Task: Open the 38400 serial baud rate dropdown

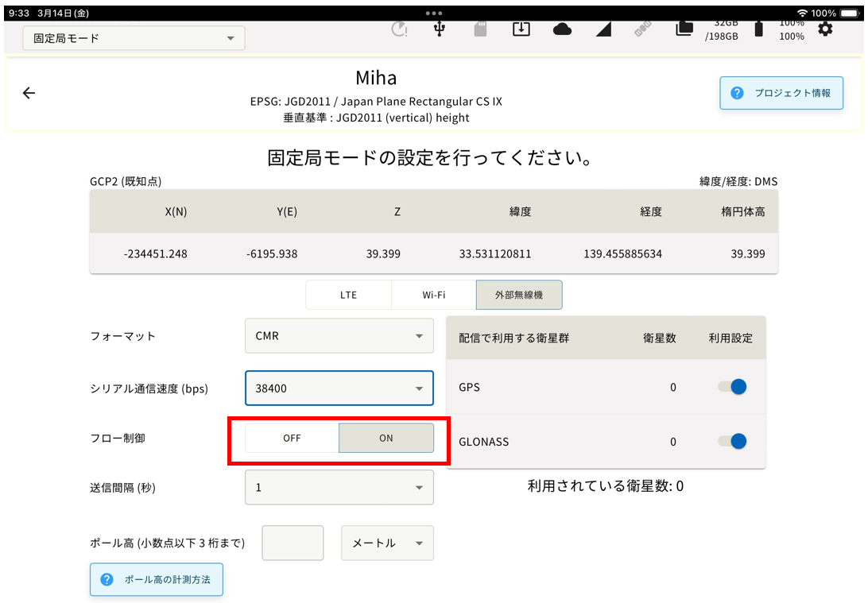Action: click(339, 388)
